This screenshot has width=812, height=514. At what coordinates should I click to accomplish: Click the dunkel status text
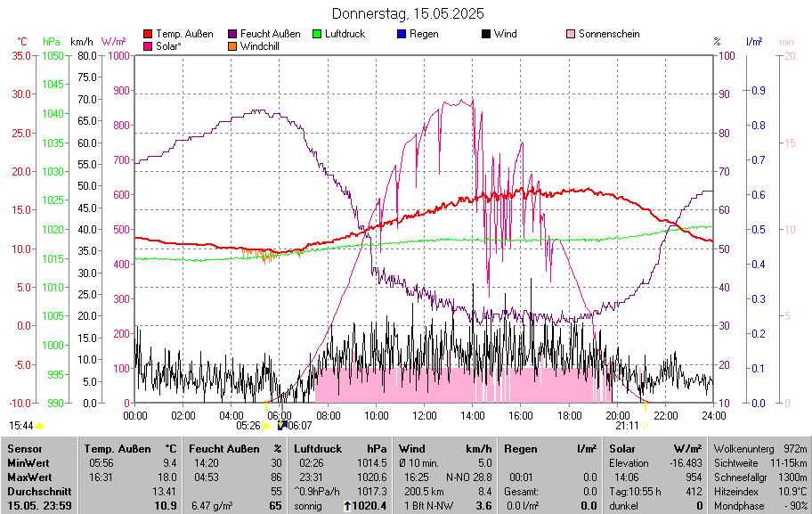623,506
